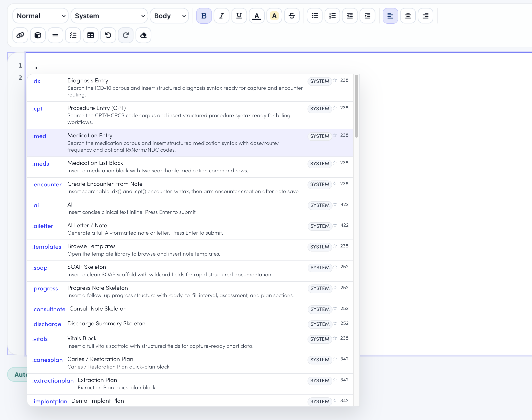Toggle underline formatting

tap(239, 16)
